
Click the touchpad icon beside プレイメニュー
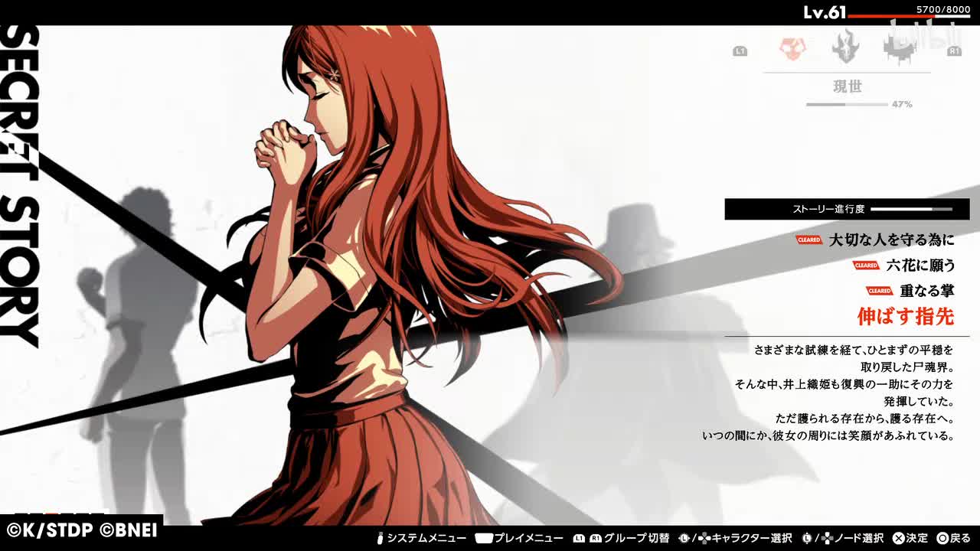point(484,539)
